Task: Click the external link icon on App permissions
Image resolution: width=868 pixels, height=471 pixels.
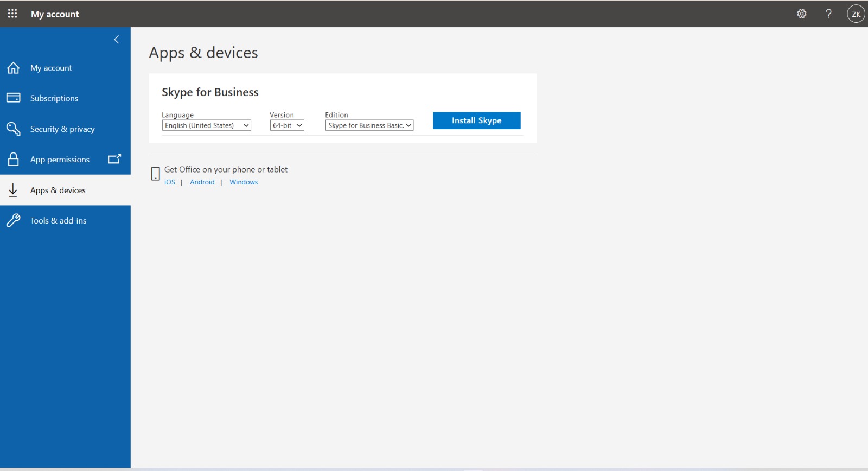Action: (x=114, y=159)
